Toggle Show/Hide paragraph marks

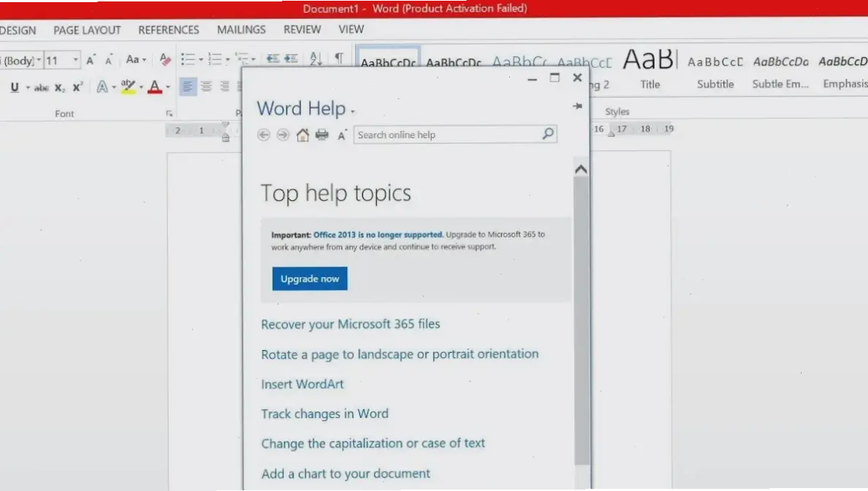[x=338, y=58]
